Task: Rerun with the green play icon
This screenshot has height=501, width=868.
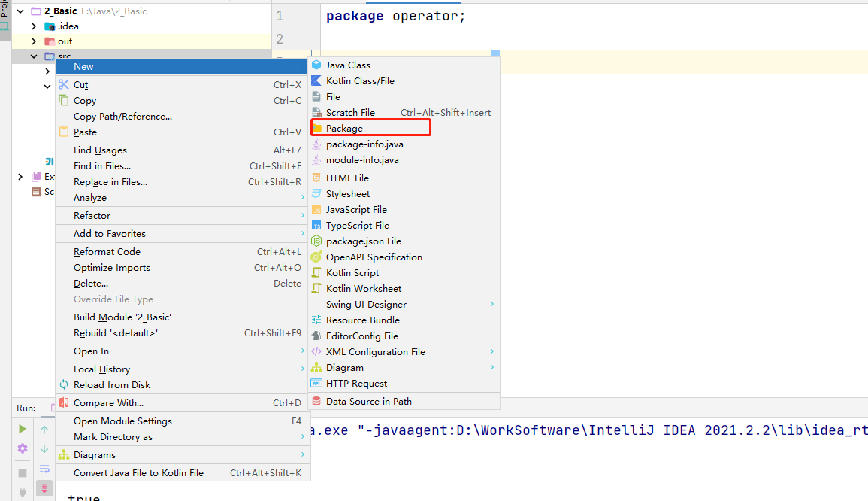Action: click(22, 429)
